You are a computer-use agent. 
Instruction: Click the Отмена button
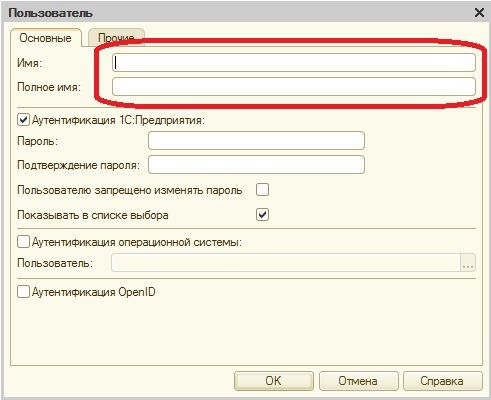[358, 381]
